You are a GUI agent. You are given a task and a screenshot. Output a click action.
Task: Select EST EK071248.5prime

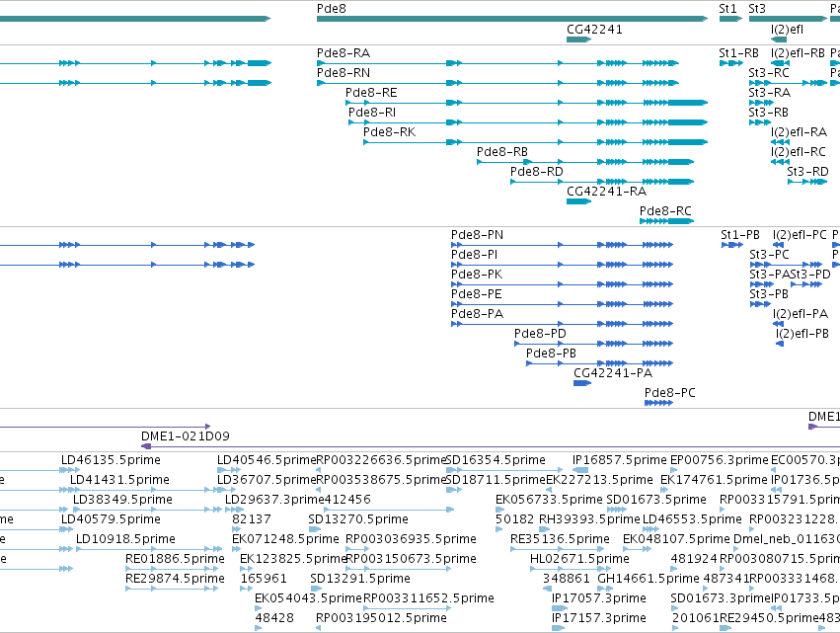[285, 540]
